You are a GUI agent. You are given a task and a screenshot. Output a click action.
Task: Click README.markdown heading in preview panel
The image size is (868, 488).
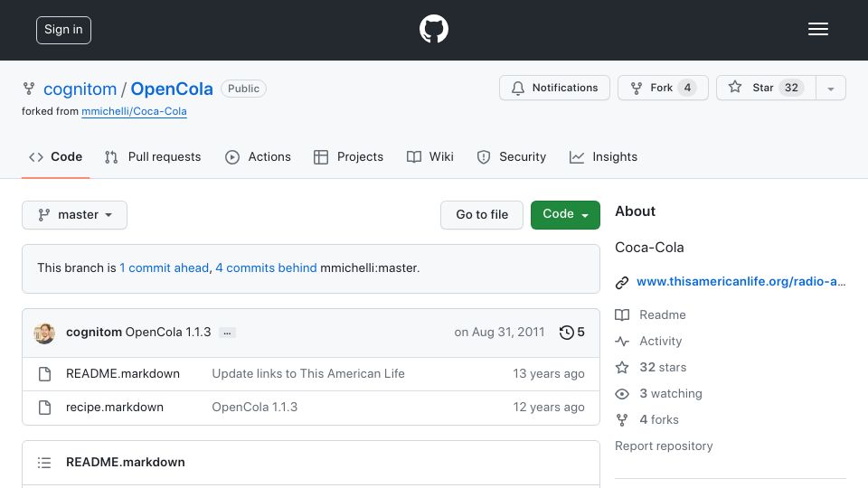pos(126,462)
